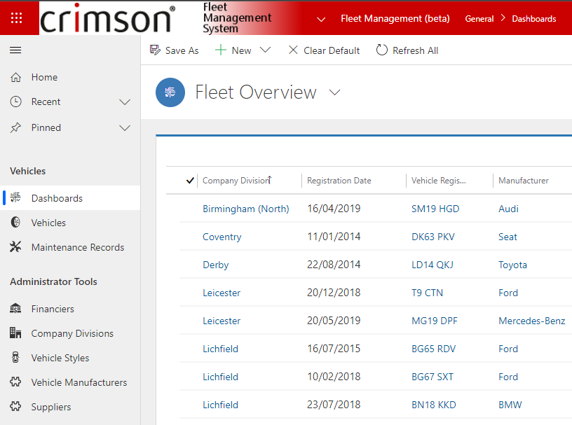Image resolution: width=572 pixels, height=425 pixels.
Task: Open the Toyota manufacturer link
Action: pyautogui.click(x=513, y=265)
